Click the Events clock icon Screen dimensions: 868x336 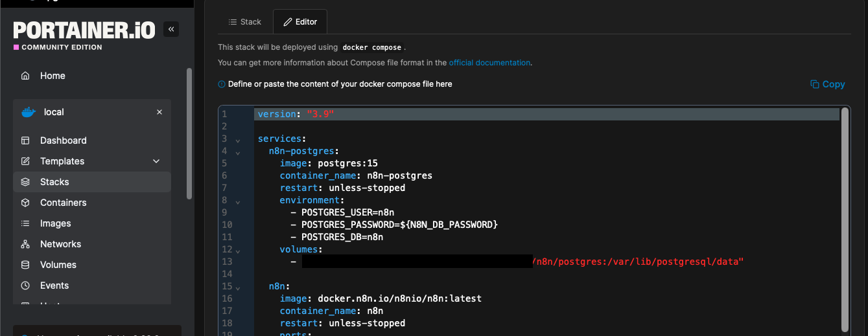click(25, 286)
